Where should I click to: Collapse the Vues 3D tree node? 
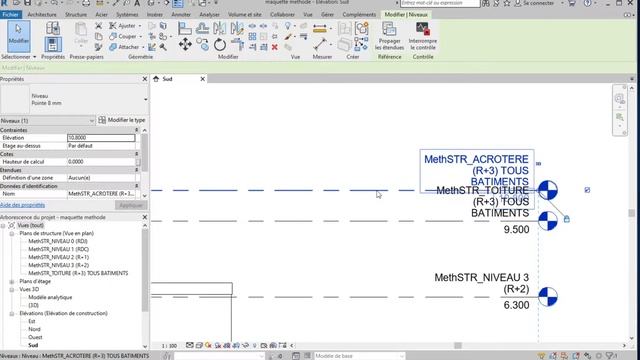(12, 289)
